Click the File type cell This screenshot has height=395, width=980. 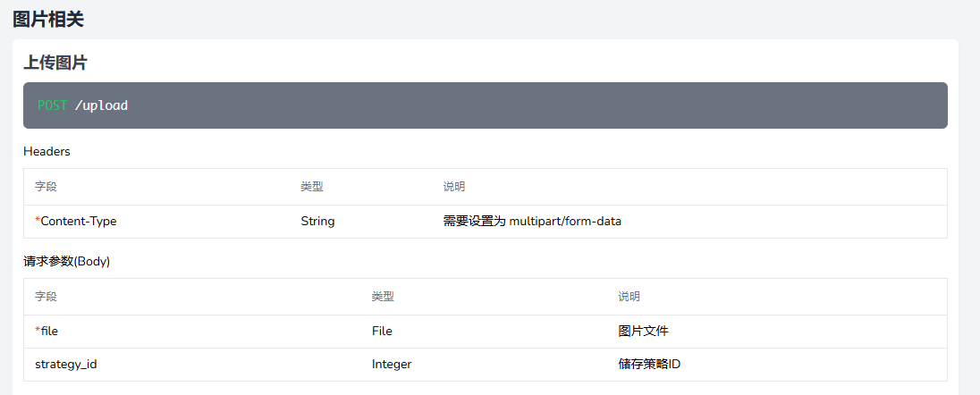click(x=382, y=332)
